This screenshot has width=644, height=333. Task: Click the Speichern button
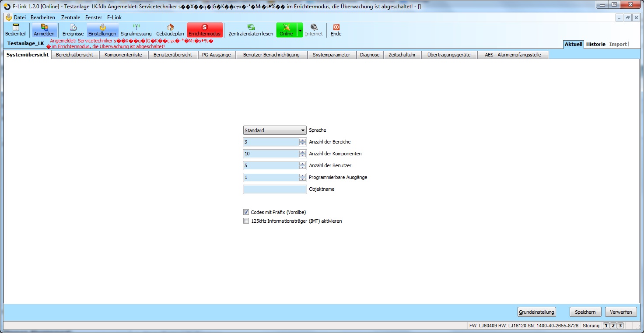585,312
